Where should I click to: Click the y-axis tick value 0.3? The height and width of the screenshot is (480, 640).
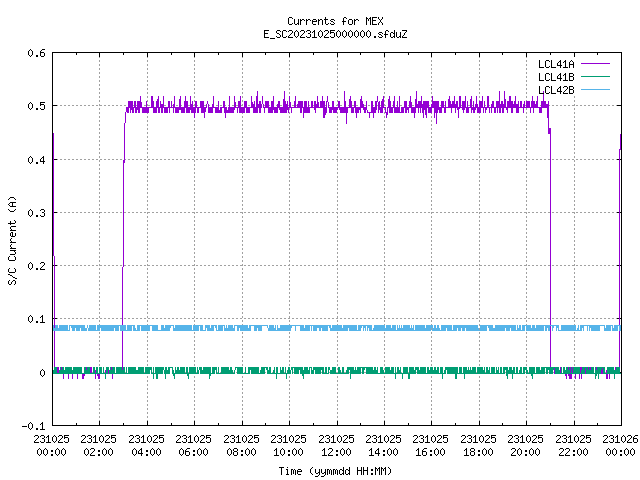point(37,213)
